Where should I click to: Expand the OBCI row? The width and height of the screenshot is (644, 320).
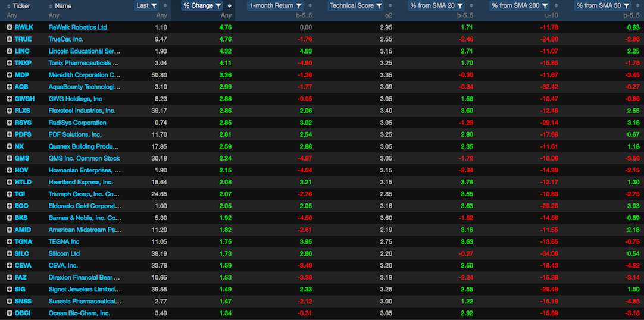pyautogui.click(x=10, y=313)
